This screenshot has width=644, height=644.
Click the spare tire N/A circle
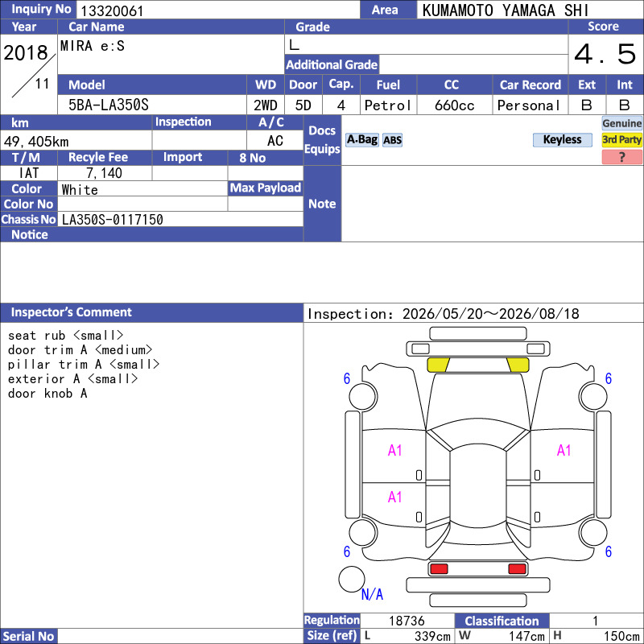coord(352,579)
